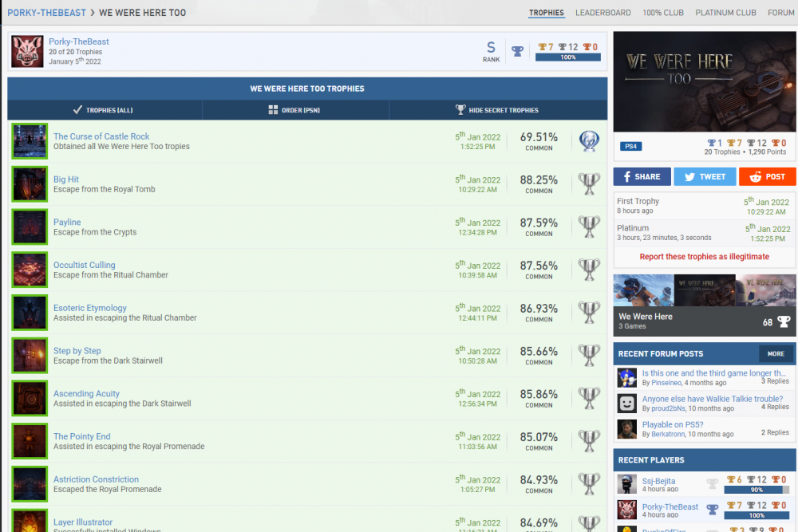Click the silver trophy icon for Big Hit
Screen dimensions: 798x532
tap(589, 183)
